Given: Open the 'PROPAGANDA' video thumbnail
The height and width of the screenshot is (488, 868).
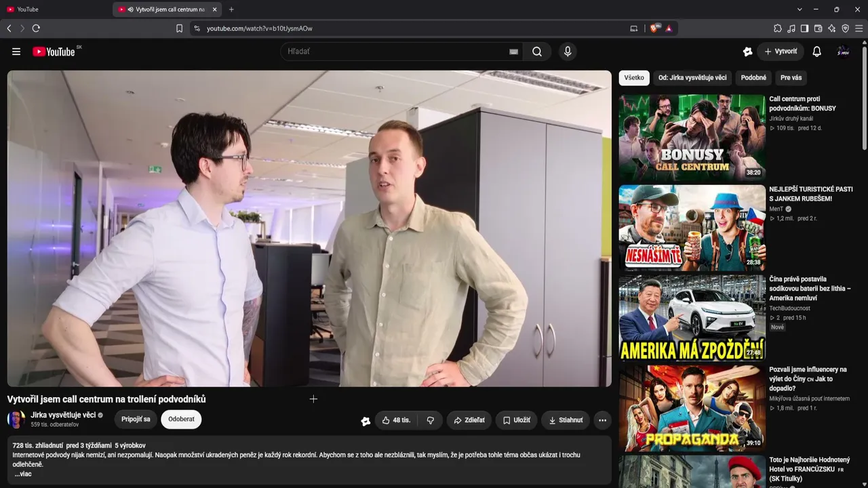Looking at the screenshot, I should pos(692,408).
